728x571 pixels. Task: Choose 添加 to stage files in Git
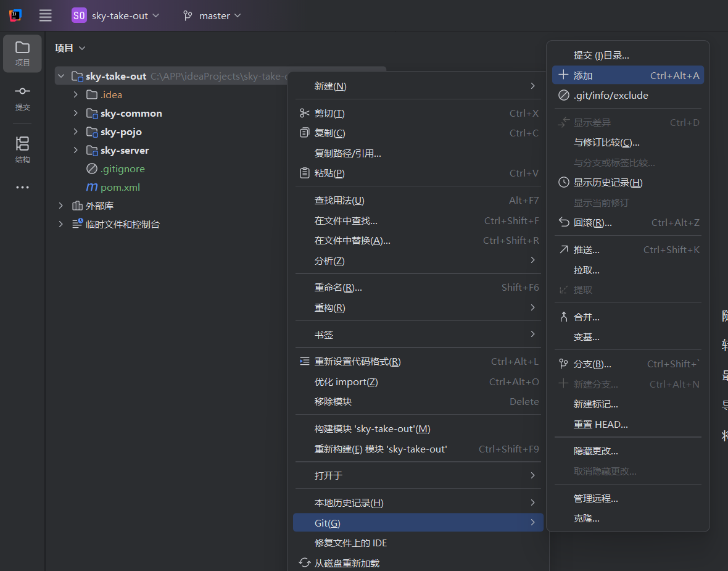click(x=627, y=75)
